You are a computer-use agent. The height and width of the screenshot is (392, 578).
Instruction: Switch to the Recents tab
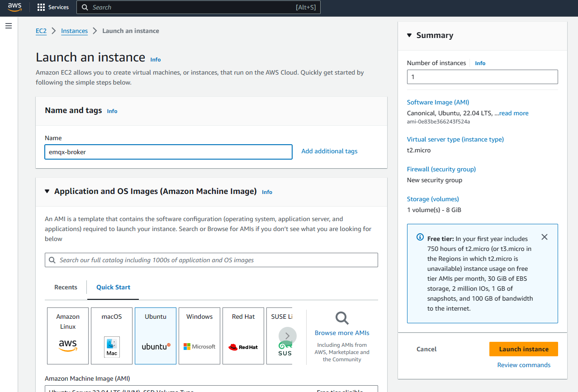pos(66,287)
